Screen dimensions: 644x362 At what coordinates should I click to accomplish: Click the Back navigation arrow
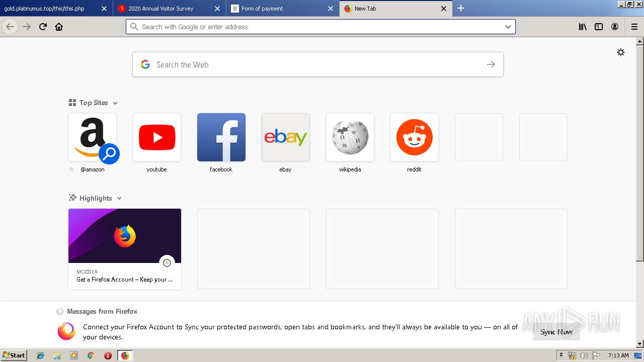click(10, 27)
